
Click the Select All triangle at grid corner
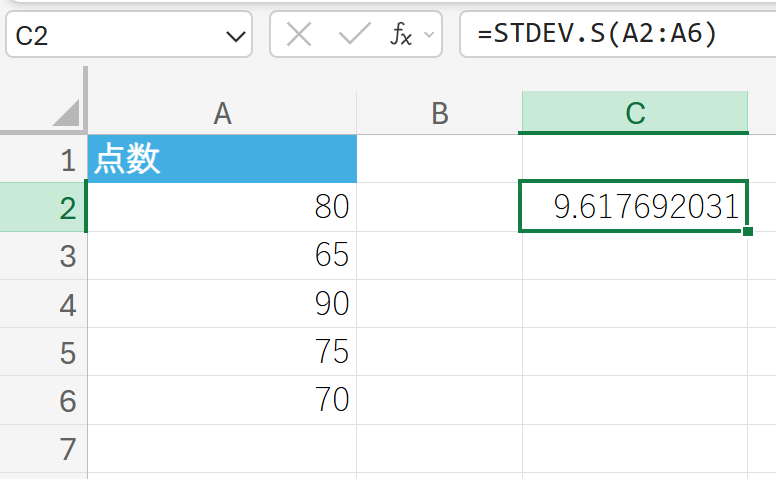67,113
